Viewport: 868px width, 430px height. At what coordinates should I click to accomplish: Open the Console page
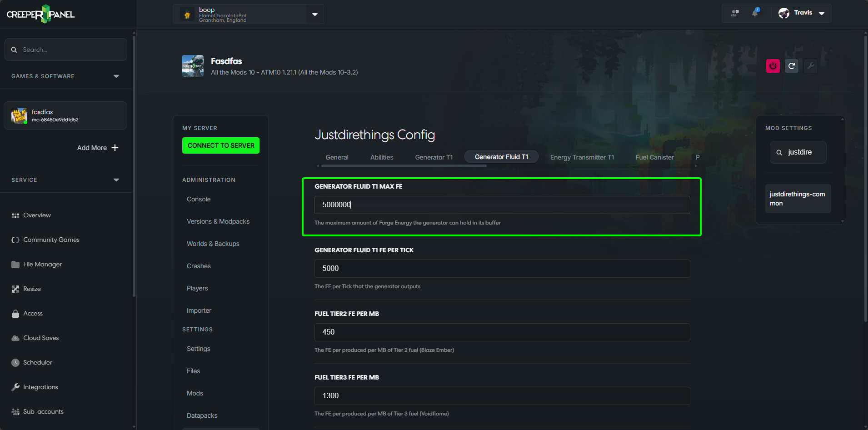[199, 199]
